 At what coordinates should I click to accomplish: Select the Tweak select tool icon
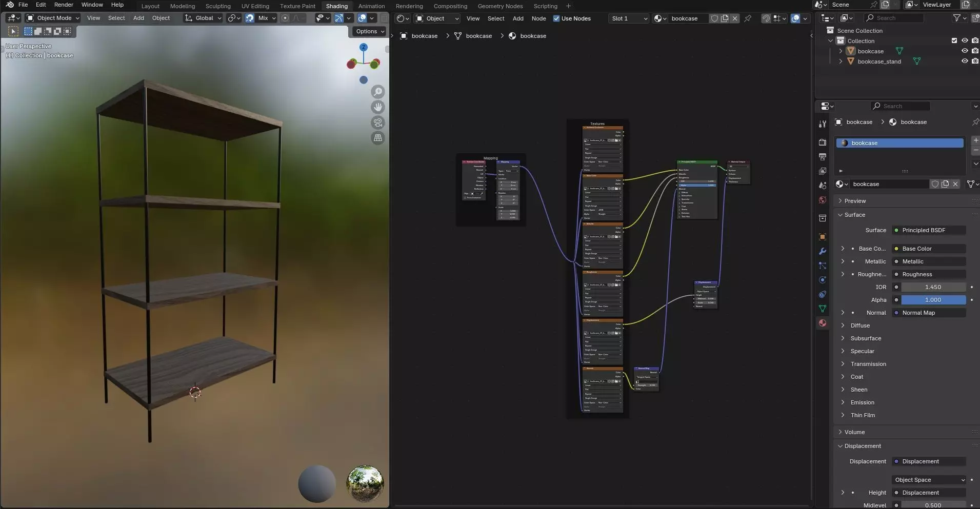(13, 31)
